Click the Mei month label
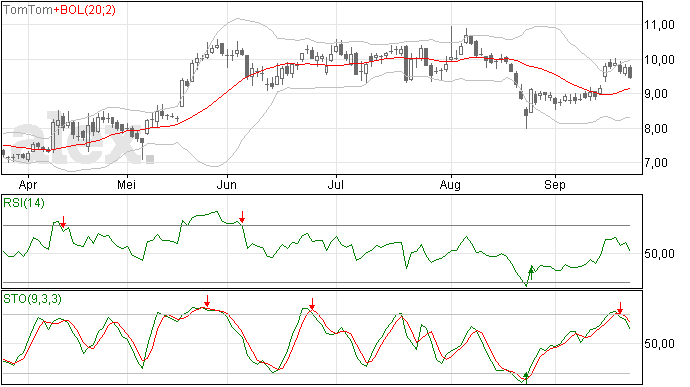Viewport: 690px width, 387px height. point(126,184)
